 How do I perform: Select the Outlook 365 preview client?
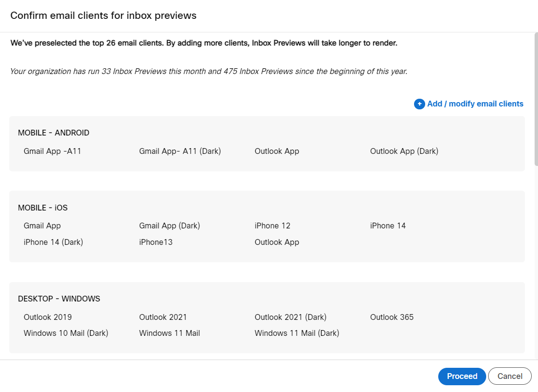(392, 317)
